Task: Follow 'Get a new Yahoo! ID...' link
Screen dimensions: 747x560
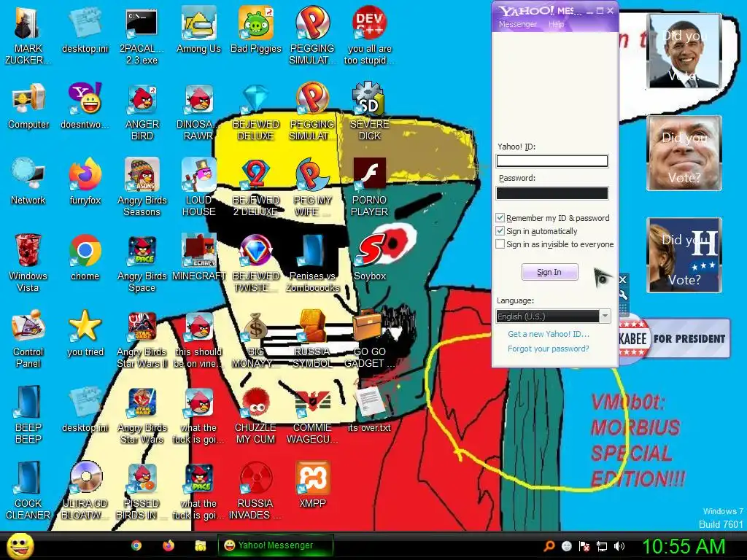Action: [549, 334]
